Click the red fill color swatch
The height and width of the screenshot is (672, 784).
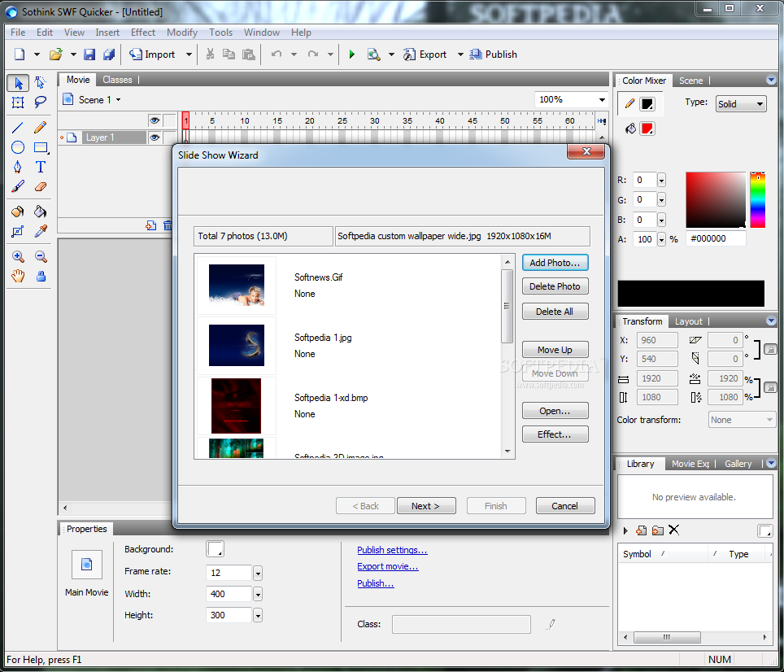pyautogui.click(x=647, y=129)
